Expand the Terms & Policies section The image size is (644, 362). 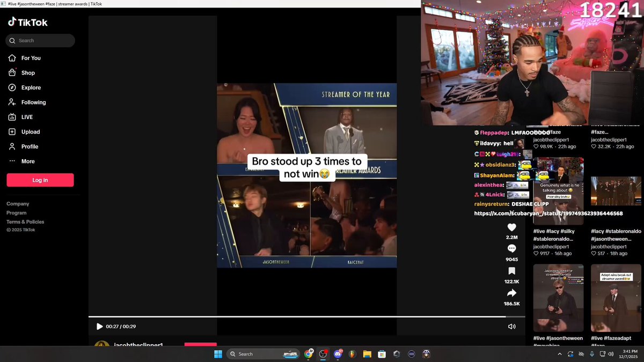coord(25,222)
